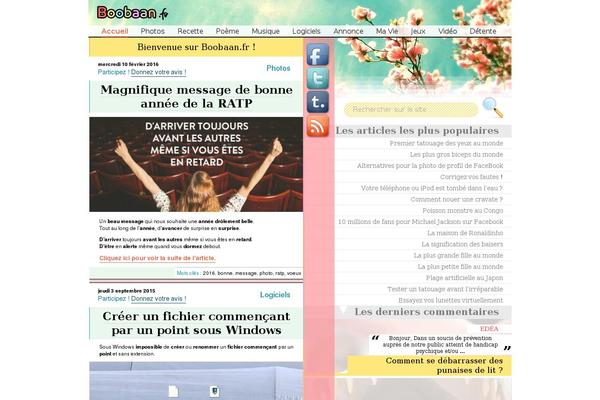This screenshot has height=400, width=600.
Task: Open the Annonce menu item
Action: pyautogui.click(x=348, y=31)
